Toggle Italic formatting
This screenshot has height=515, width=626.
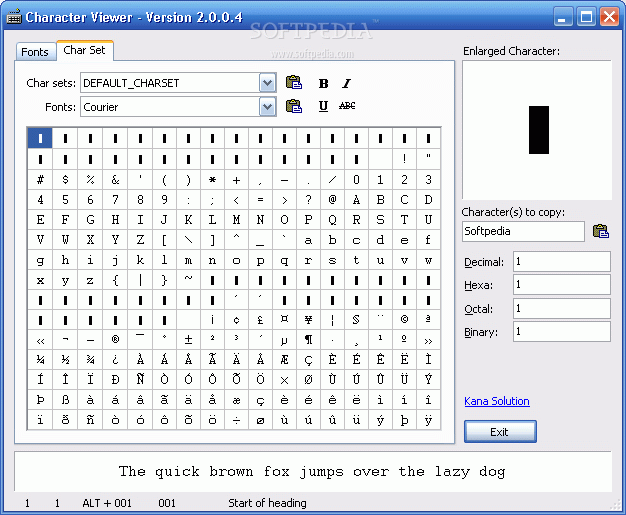point(347,83)
